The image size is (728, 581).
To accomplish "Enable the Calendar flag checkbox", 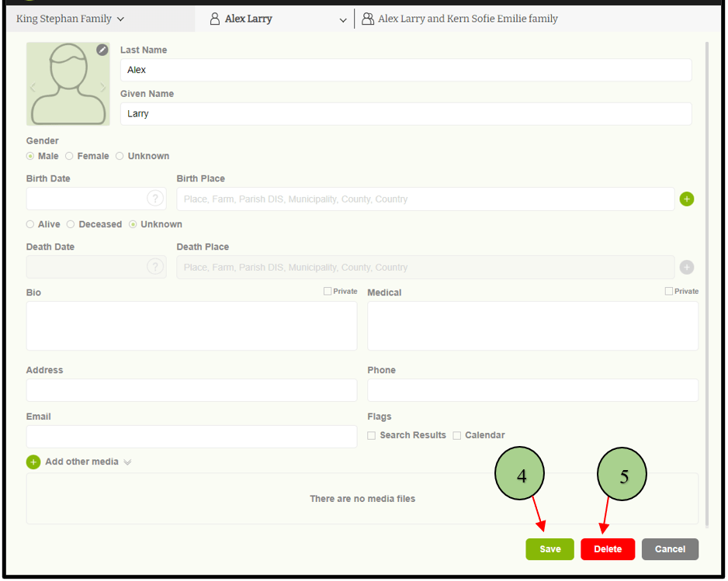I will 457,436.
